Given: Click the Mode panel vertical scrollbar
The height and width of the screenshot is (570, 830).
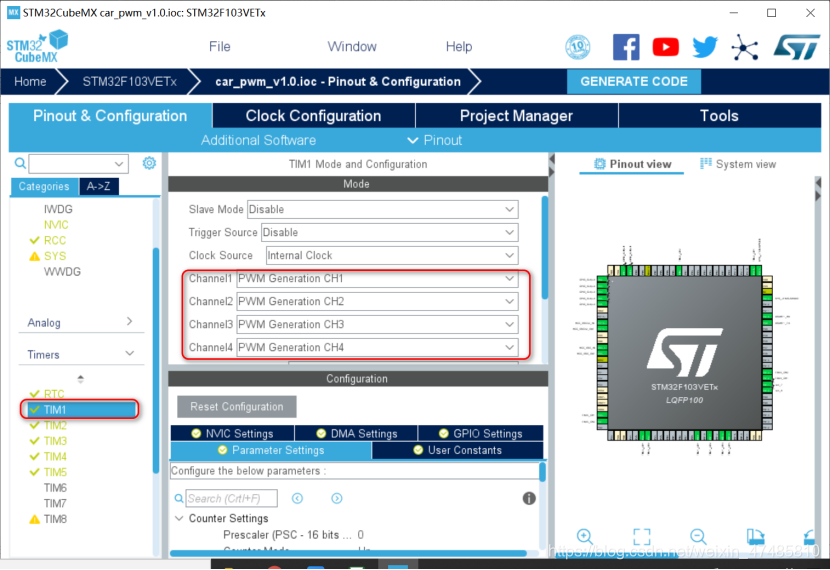Looking at the screenshot, I should [544, 247].
